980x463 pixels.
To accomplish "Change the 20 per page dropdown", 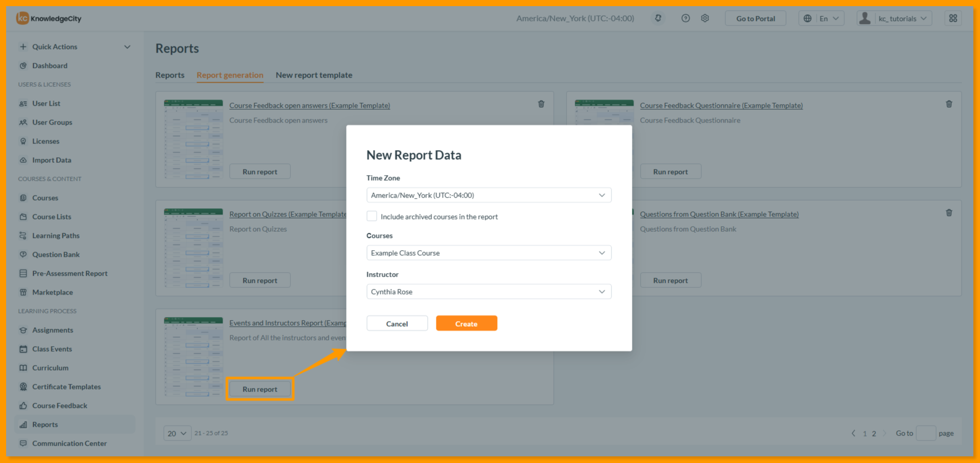I will (x=177, y=433).
